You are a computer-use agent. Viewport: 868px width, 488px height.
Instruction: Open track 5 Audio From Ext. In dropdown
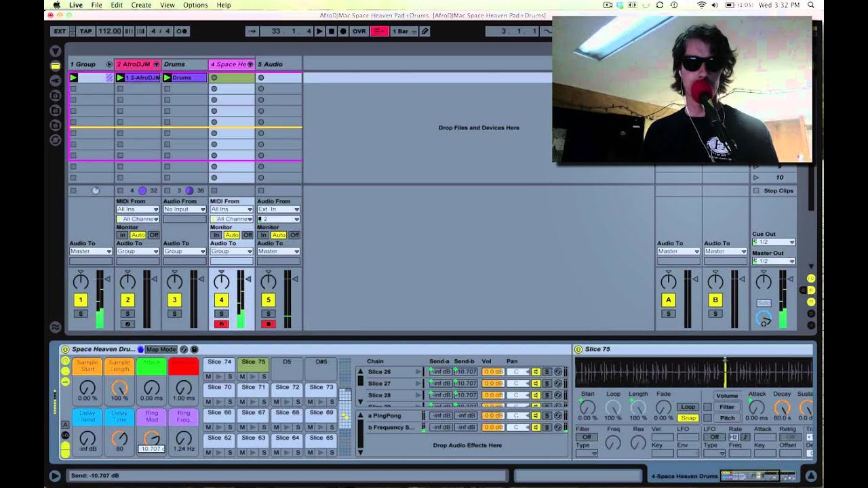(278, 209)
